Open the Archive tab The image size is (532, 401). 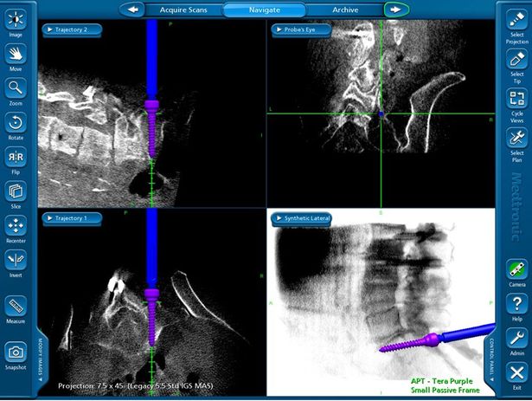tap(345, 10)
